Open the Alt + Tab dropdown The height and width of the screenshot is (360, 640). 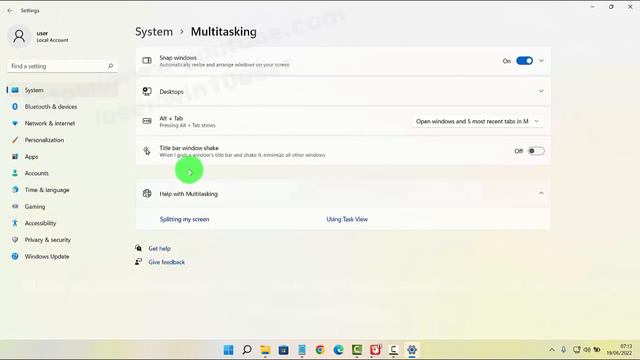point(478,121)
